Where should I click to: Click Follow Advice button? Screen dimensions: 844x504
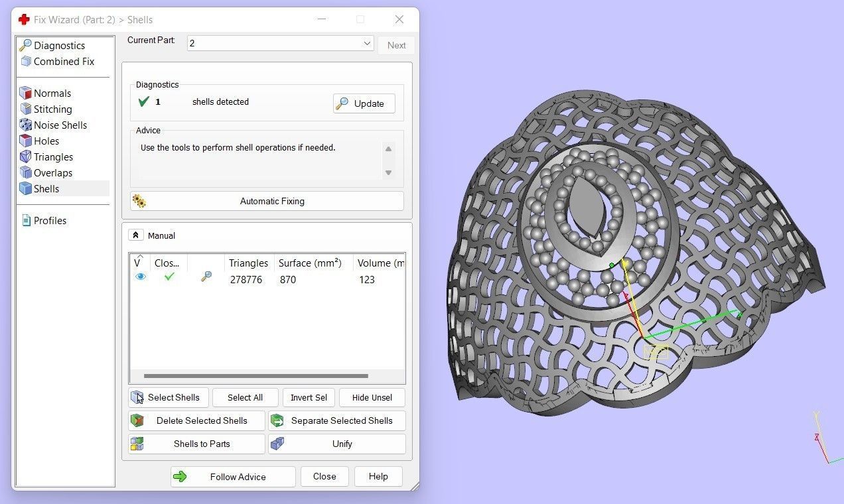[x=233, y=476]
